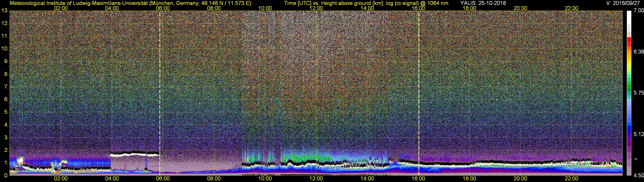Click the 02:00 label on the lower time axis

coord(61,179)
